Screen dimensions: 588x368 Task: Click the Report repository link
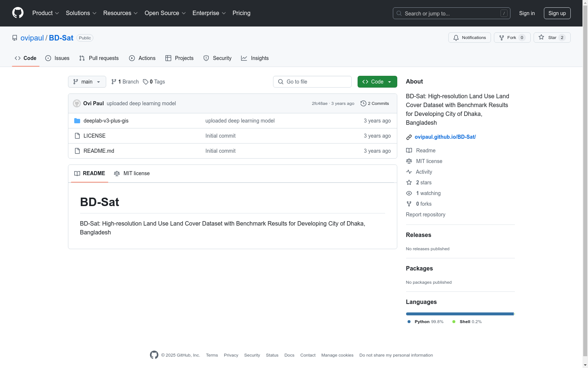click(x=426, y=215)
